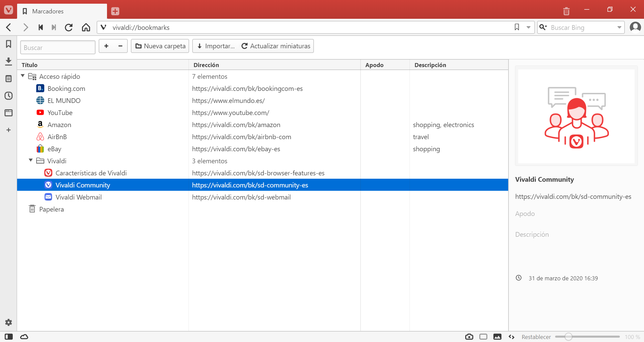Capture the page with camera icon

[469, 337]
